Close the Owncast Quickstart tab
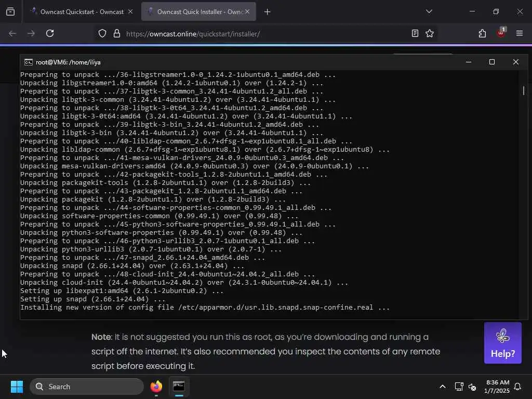Viewport: 532px width, 399px height. pos(130,12)
